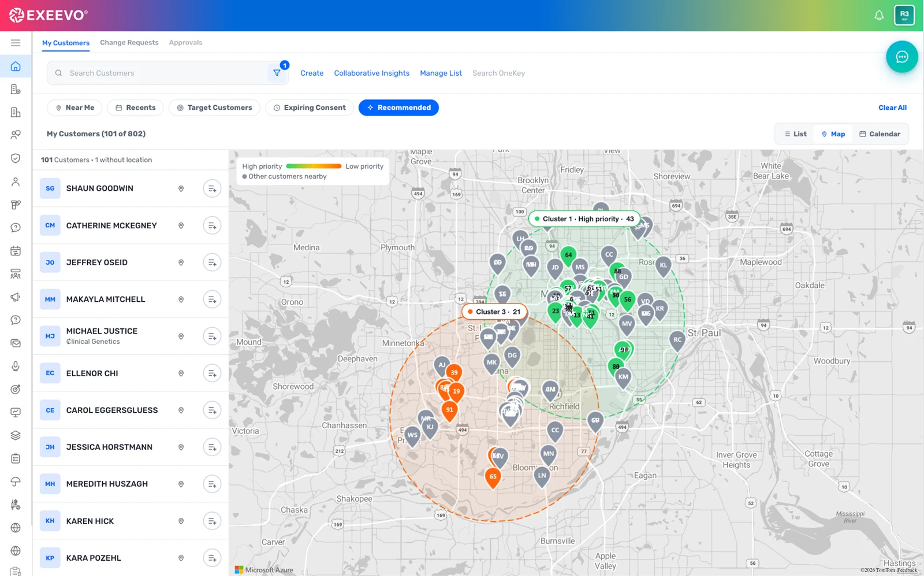924x578 pixels.
Task: Disable the Recommended filter chip
Action: click(x=398, y=108)
